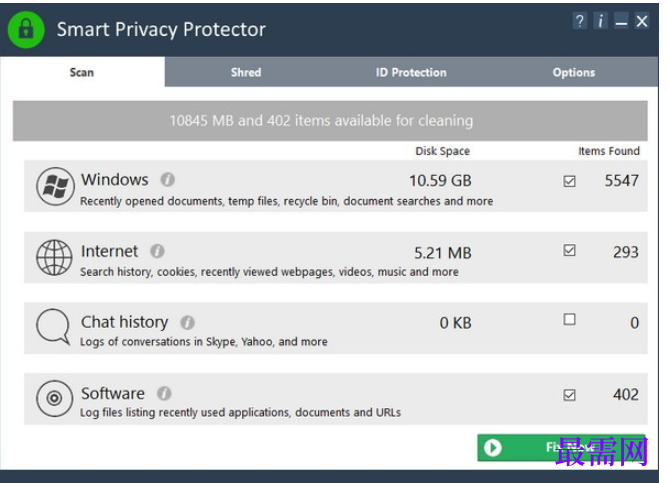The width and height of the screenshot is (667, 483).
Task: Open the about info 'i' icon
Action: 601,20
